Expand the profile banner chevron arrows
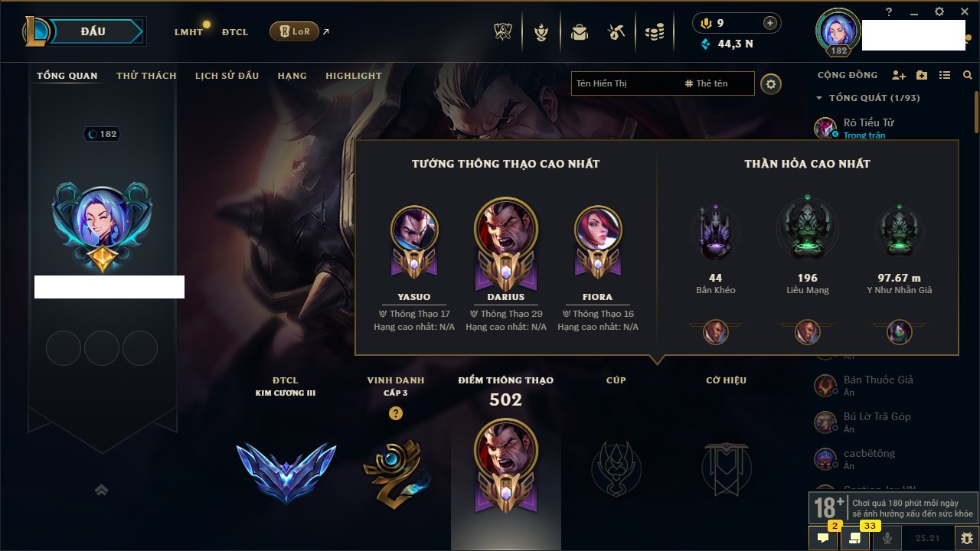980x551 pixels. point(101,490)
